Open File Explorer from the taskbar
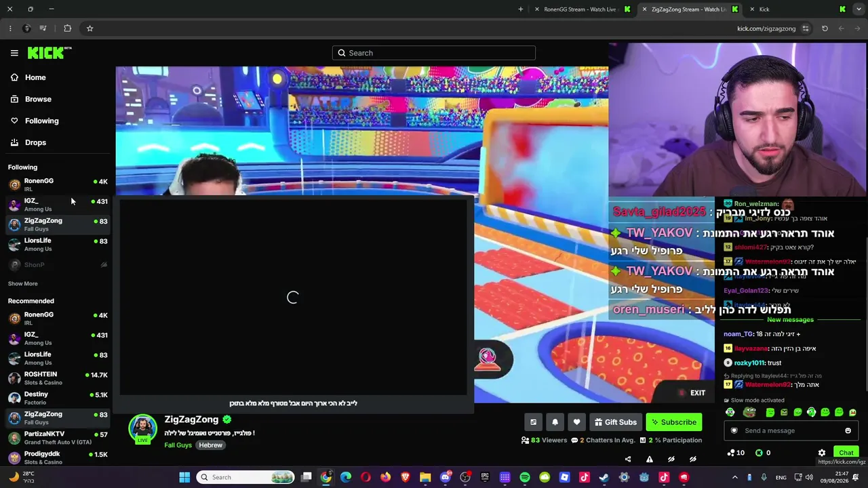 pos(425,477)
